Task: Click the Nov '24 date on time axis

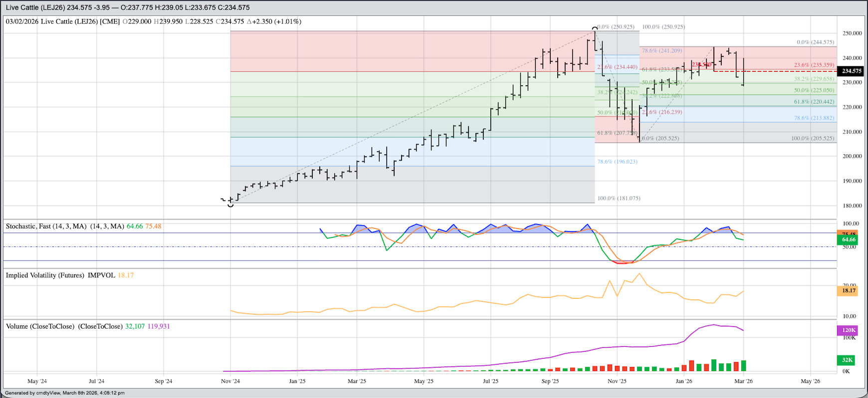Action: point(230,382)
